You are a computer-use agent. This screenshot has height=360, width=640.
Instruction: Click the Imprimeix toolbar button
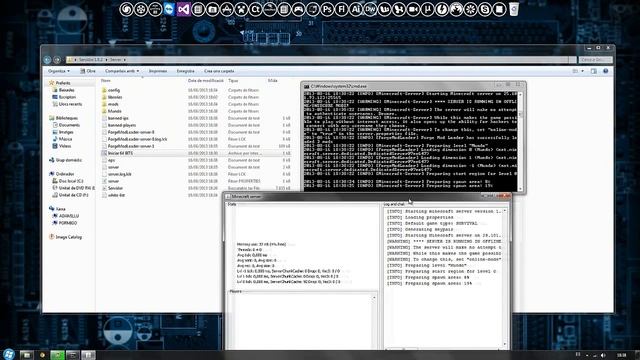coord(158,71)
